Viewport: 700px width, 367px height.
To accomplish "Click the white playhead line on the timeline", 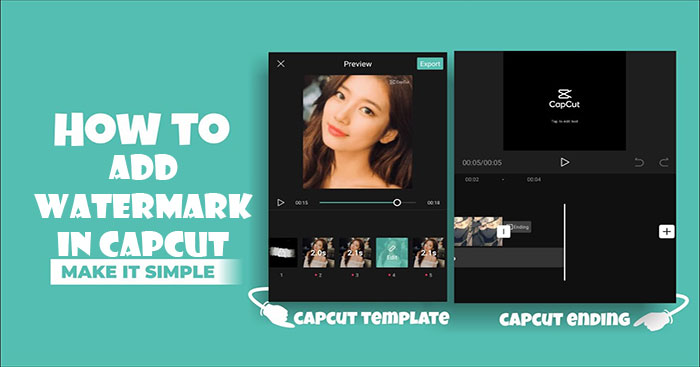I will point(565,242).
